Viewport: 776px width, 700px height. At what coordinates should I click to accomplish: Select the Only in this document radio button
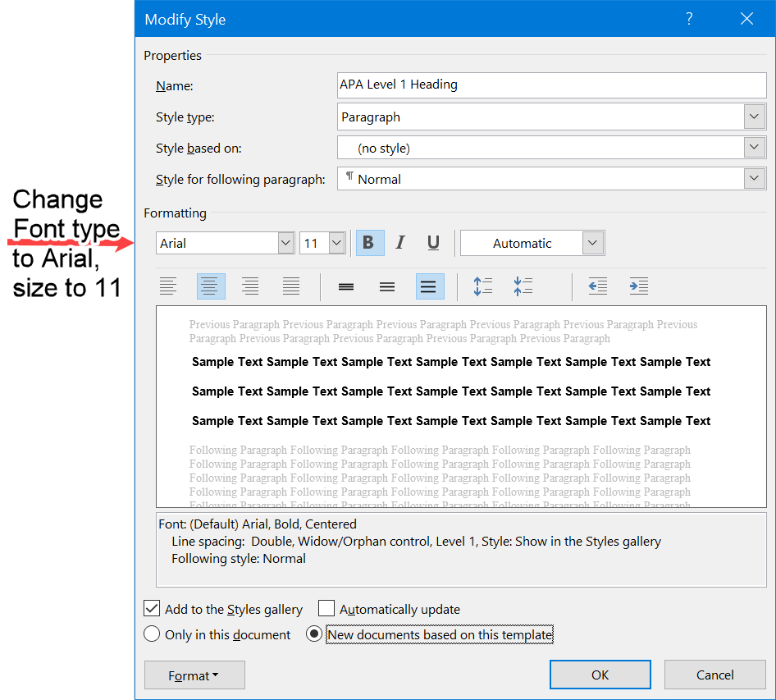pyautogui.click(x=151, y=634)
